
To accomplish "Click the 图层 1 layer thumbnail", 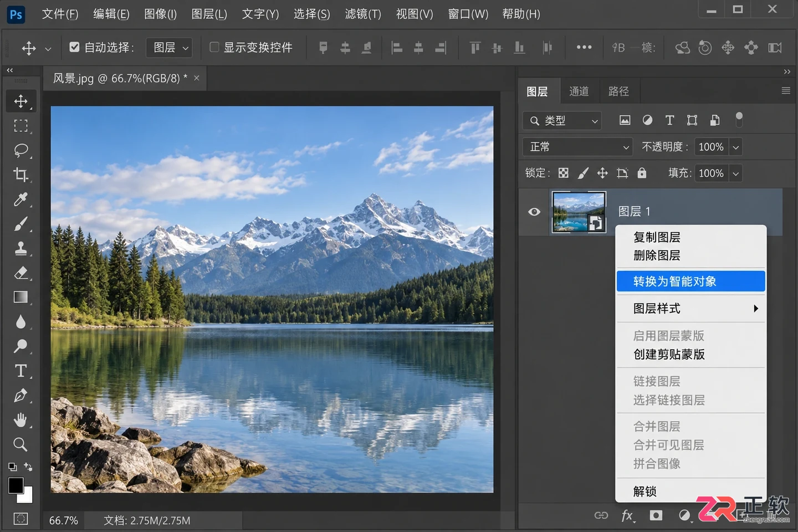I will (579, 212).
